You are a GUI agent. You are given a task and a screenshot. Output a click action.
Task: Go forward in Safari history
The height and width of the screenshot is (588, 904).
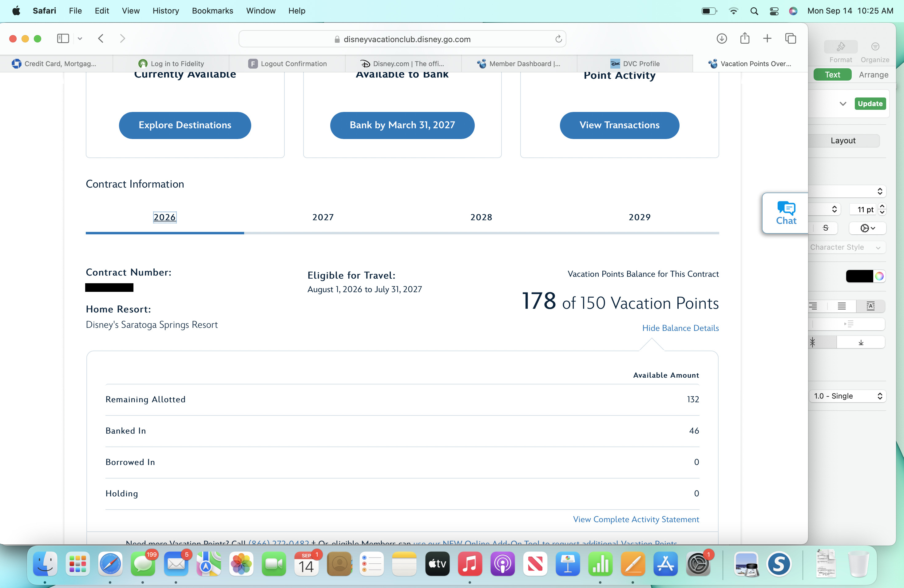pyautogui.click(x=122, y=38)
